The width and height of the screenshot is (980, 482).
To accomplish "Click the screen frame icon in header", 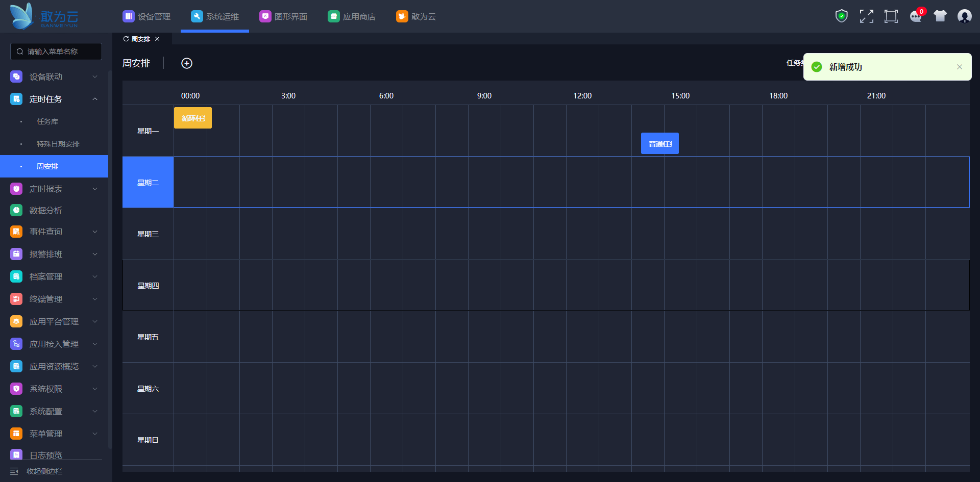I will click(891, 16).
